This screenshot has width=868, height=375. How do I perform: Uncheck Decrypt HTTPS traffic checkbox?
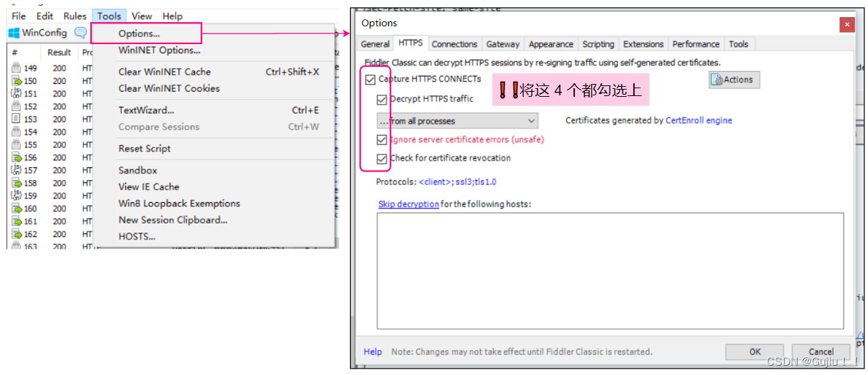pos(382,100)
